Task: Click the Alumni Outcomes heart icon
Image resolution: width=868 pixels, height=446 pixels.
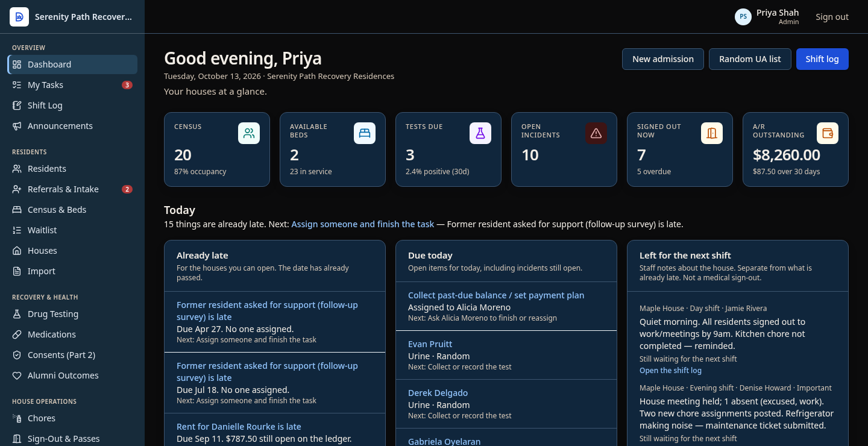Action: tap(17, 375)
